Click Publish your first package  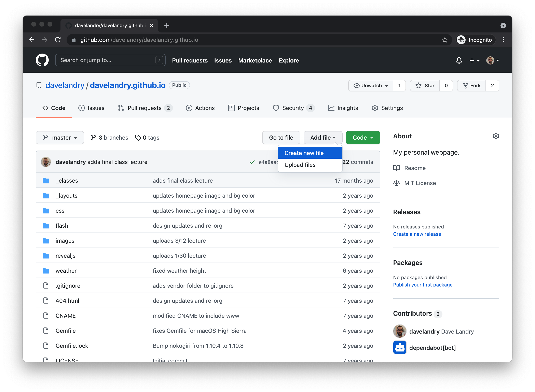tap(423, 285)
